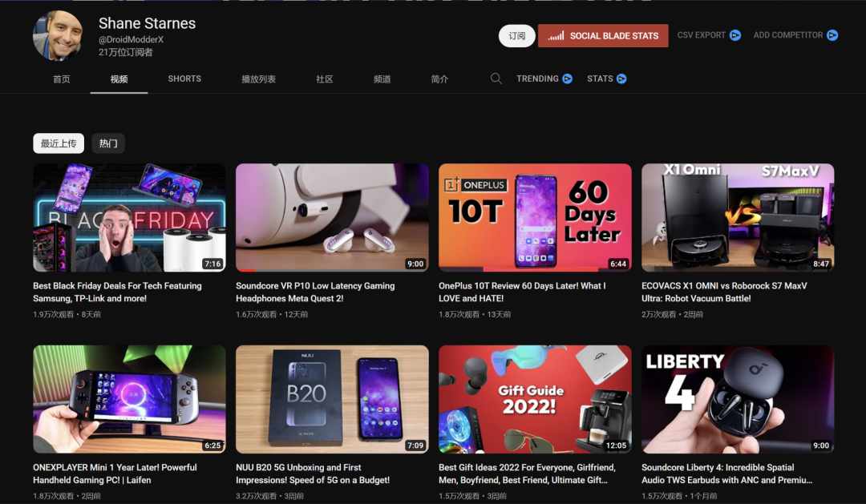Open the TRENDING link

point(537,79)
